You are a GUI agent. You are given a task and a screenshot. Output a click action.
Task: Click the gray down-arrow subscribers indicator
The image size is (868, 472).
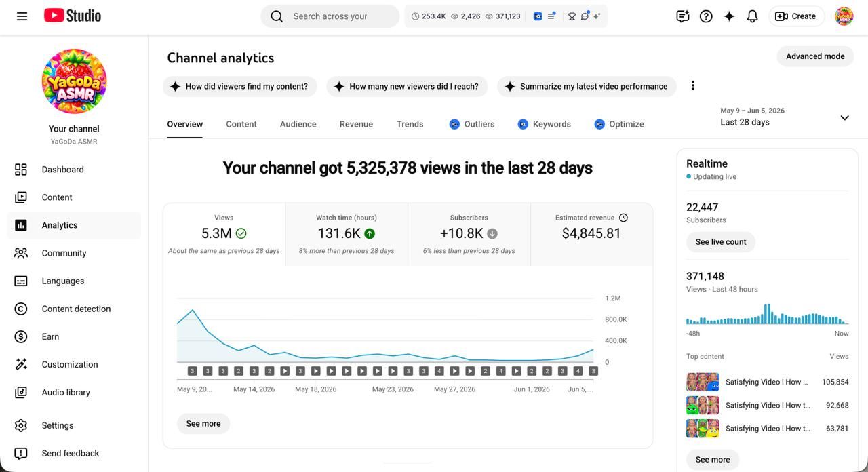tap(492, 233)
